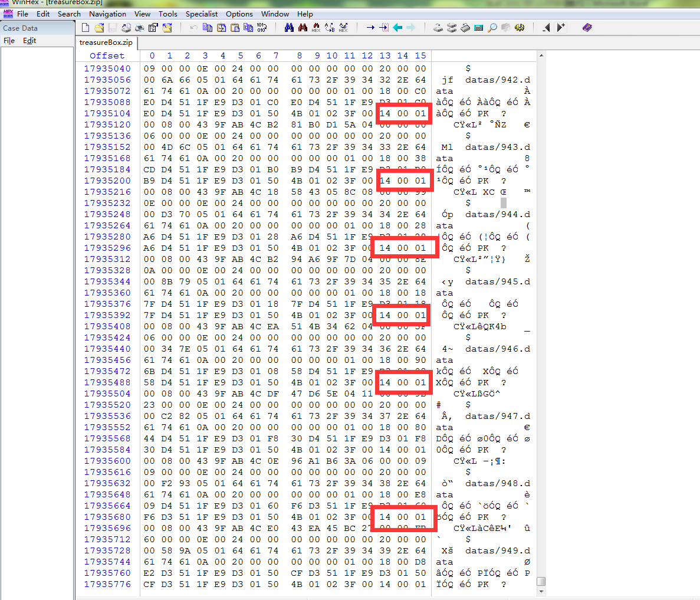Screen dimensions: 700x600
Task: Click the yellow gear Options icon
Action: click(520, 28)
